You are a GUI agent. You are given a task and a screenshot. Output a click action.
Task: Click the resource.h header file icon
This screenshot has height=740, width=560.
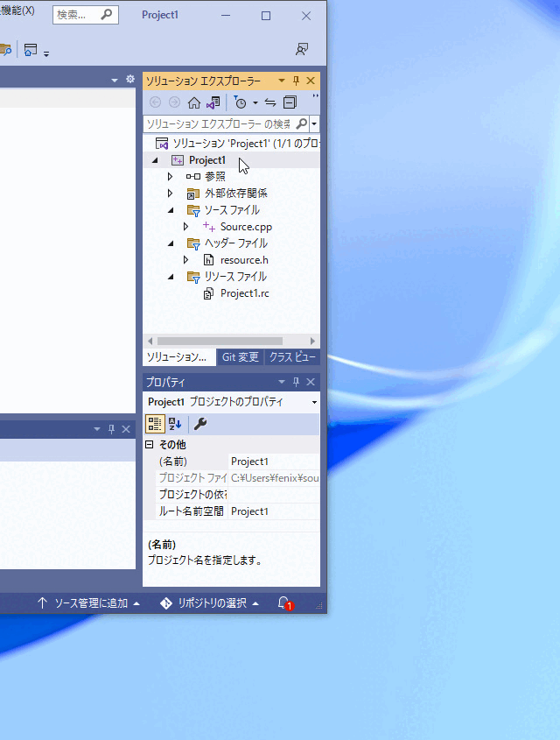pyautogui.click(x=209, y=260)
